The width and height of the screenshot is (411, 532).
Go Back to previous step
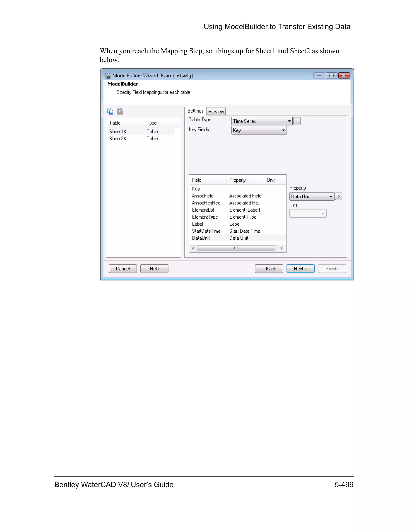(269, 269)
